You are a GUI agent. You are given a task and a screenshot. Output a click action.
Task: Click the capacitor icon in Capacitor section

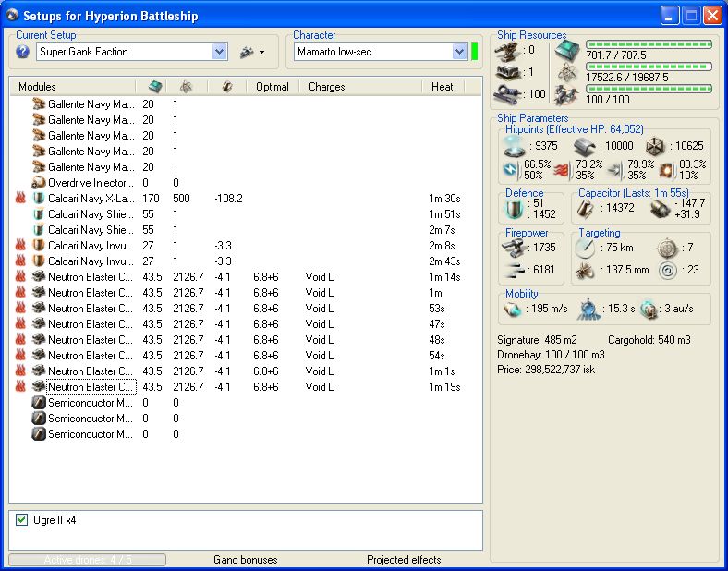[x=584, y=210]
